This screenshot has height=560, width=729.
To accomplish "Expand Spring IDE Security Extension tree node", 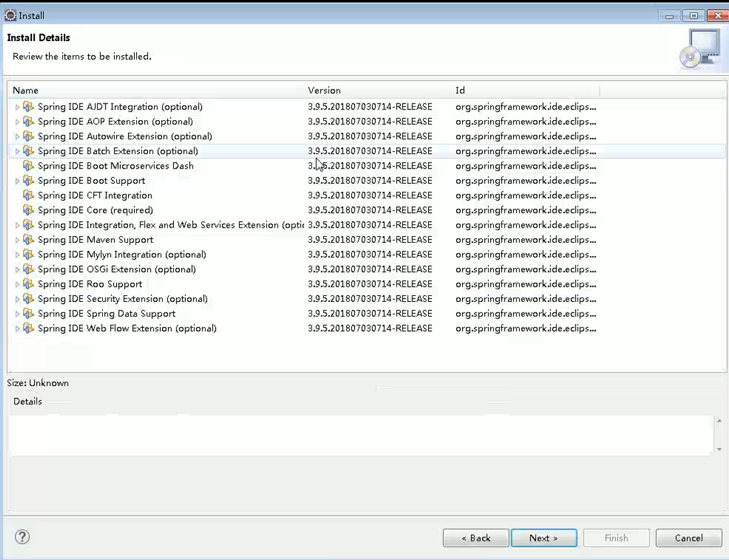I will pos(17,299).
